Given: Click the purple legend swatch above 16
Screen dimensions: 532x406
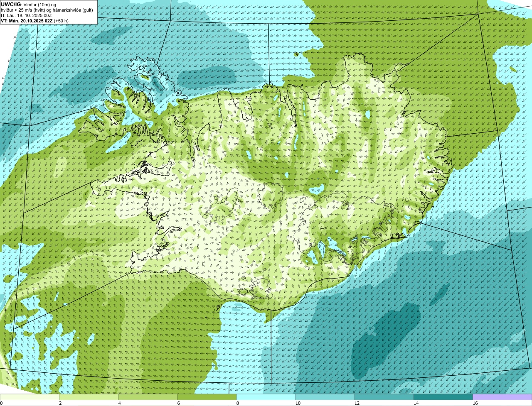Looking at the screenshot, I should click(502, 397).
